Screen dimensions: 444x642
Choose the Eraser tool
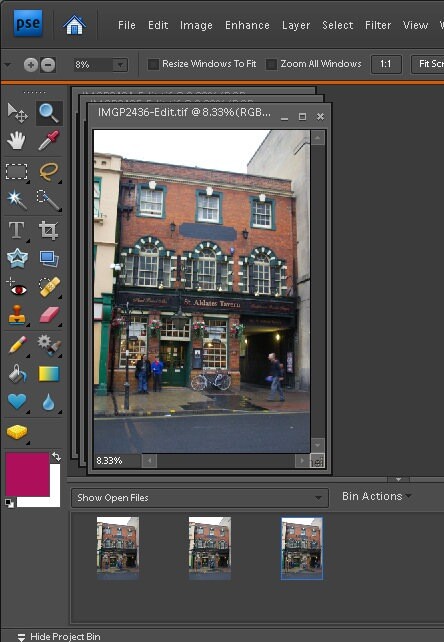(x=49, y=316)
